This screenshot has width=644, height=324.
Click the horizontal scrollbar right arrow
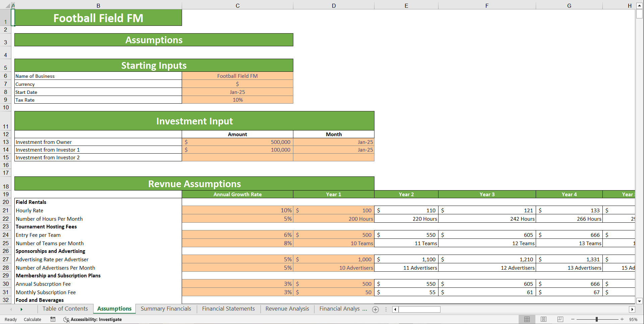(x=632, y=309)
